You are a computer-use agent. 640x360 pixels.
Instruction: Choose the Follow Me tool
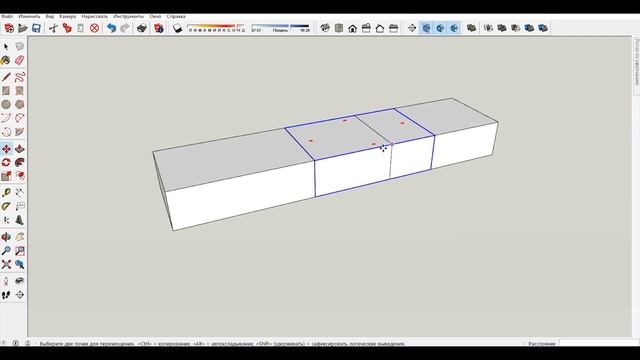pos(19,162)
